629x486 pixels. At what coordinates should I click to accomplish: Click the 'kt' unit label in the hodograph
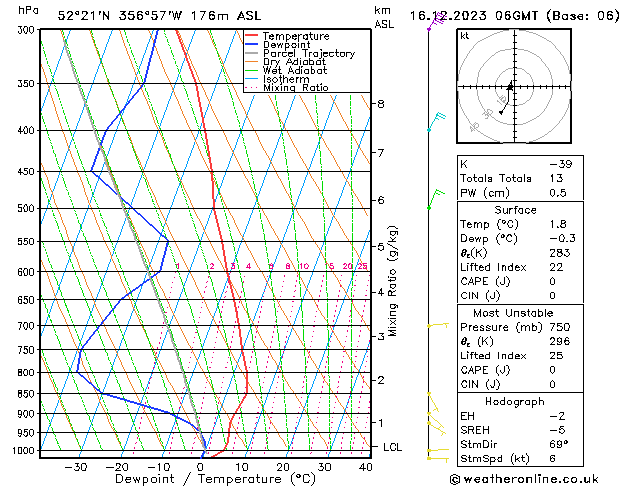[x=465, y=36]
